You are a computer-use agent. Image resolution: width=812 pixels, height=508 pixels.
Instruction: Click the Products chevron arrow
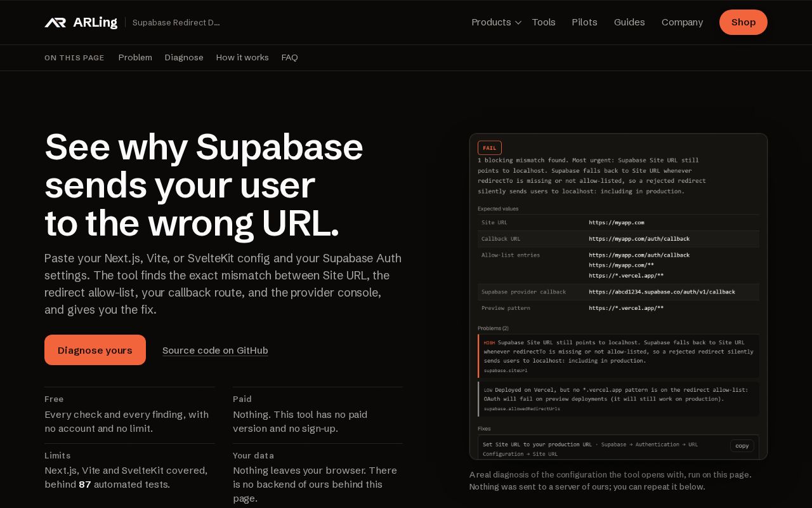(x=518, y=23)
